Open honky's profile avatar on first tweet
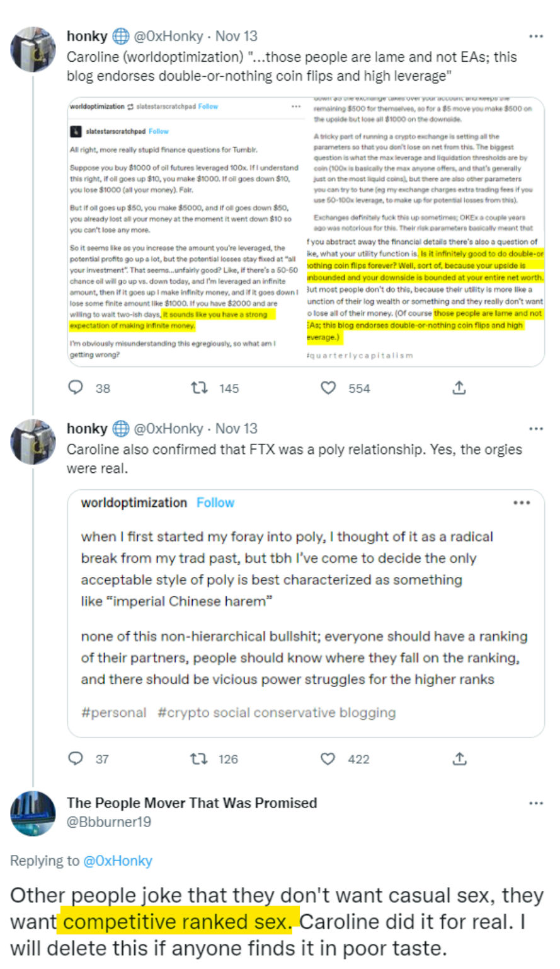The image size is (560, 969). (x=33, y=49)
